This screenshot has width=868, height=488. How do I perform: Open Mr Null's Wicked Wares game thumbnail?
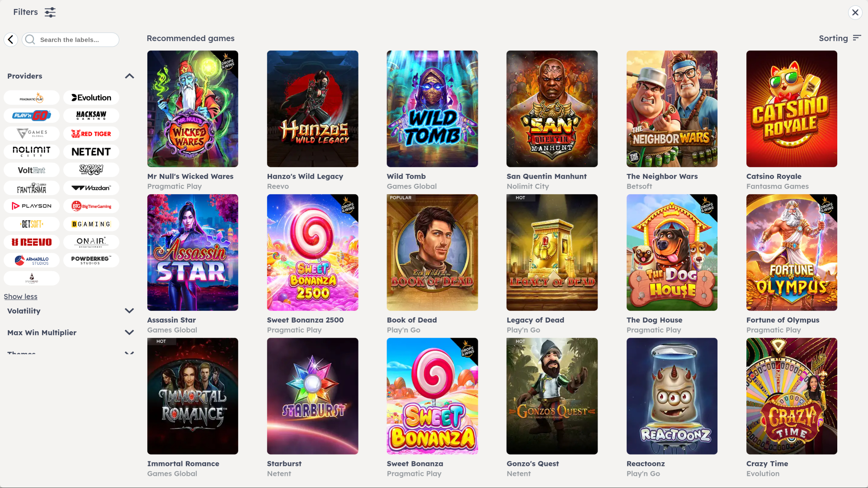coord(193,109)
